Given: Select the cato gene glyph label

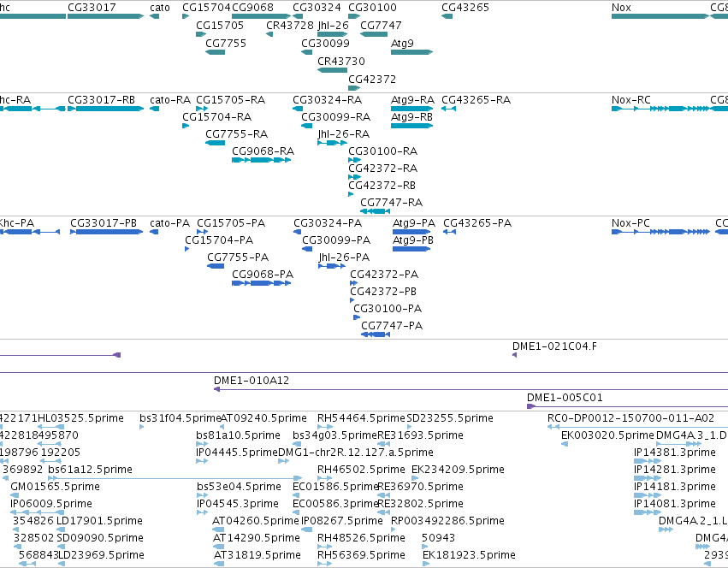Looking at the screenshot, I should tap(160, 8).
